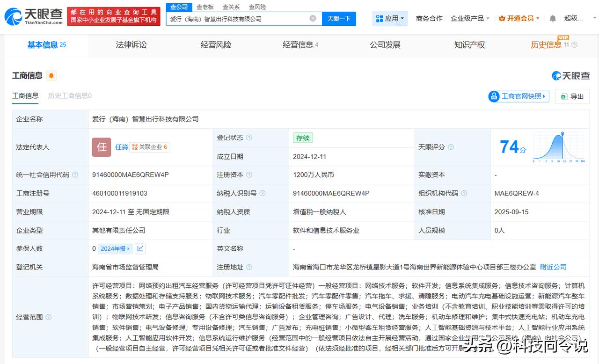
Task: Click the 导出 export button
Action: tap(572, 96)
